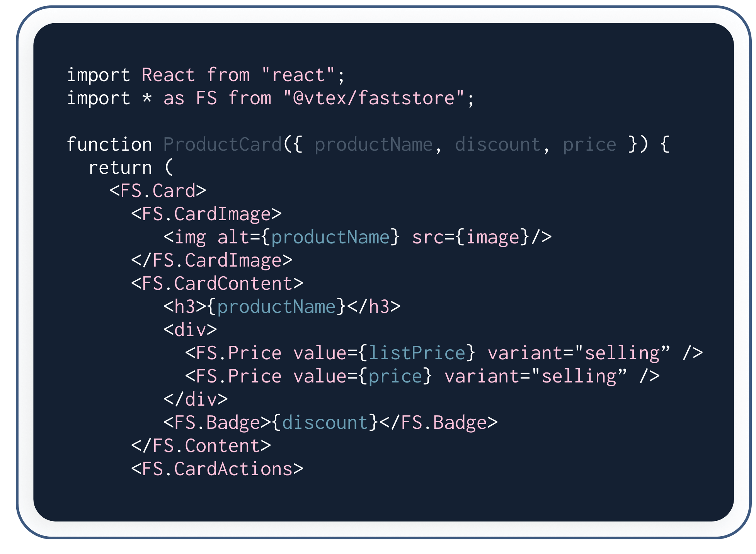The image size is (756, 554).
Task: Click productName inside the h3 element
Action: (x=276, y=307)
